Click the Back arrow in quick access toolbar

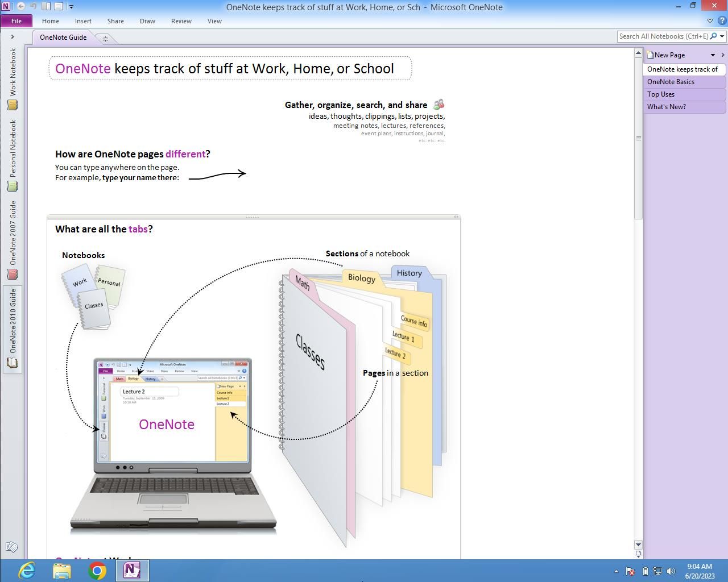pos(21,7)
